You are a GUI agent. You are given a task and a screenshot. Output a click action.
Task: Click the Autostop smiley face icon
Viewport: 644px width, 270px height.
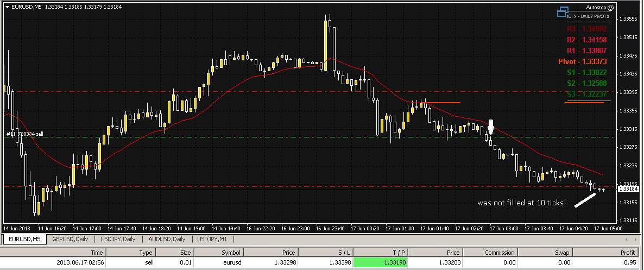tap(611, 8)
